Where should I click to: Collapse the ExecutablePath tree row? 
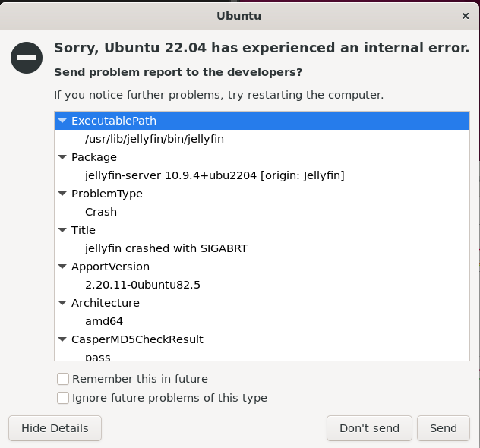62,121
